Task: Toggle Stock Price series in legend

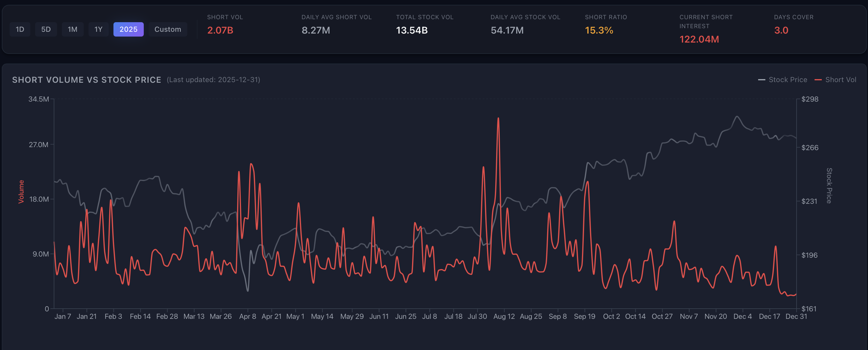Action: pyautogui.click(x=788, y=80)
